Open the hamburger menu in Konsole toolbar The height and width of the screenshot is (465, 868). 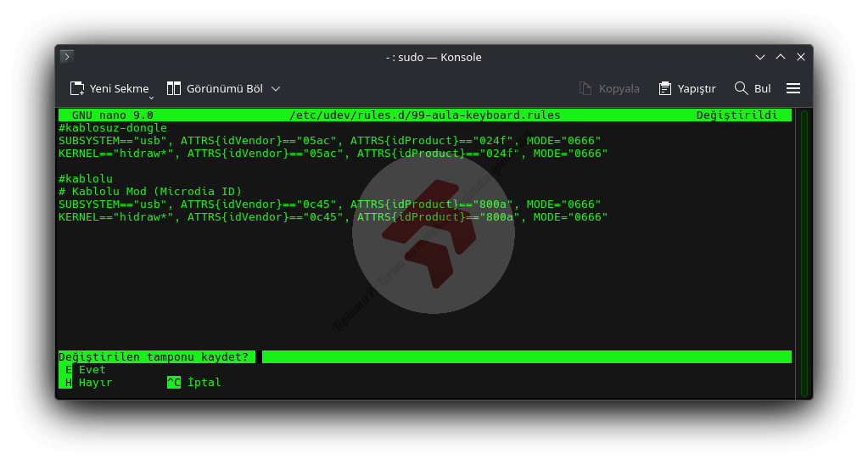793,88
